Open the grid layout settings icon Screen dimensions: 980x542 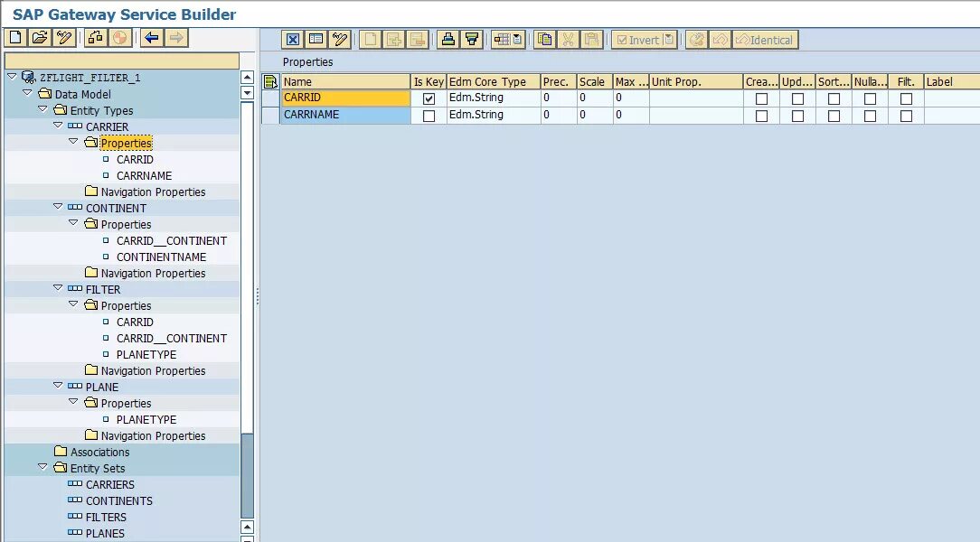click(x=501, y=40)
